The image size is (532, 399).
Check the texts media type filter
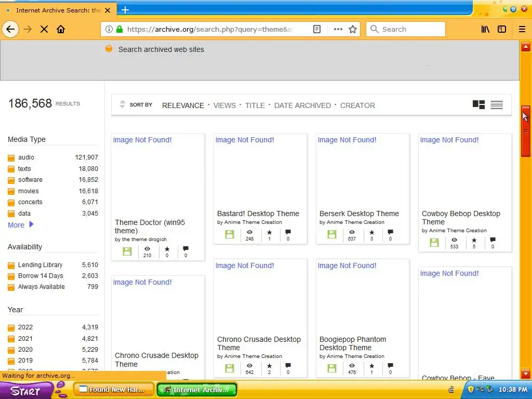point(11,169)
